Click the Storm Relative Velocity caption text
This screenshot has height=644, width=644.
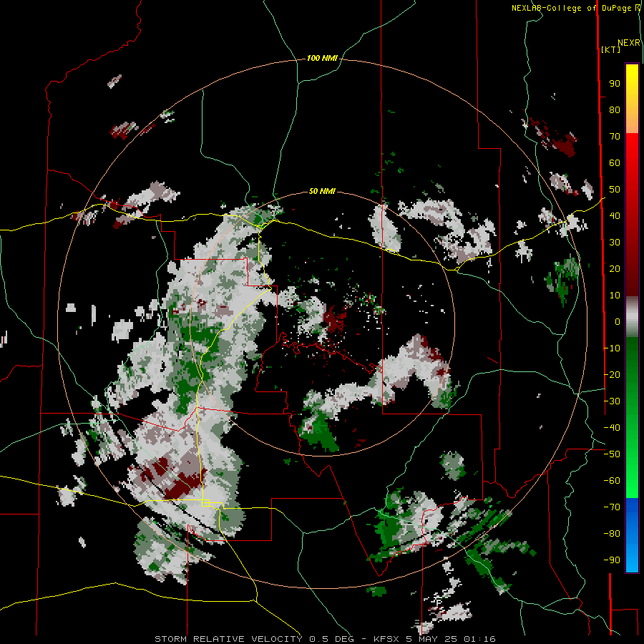point(325,639)
